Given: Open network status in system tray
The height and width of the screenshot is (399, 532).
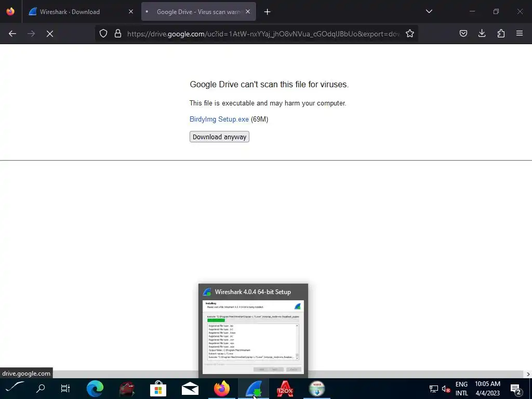Looking at the screenshot, I should (434, 389).
